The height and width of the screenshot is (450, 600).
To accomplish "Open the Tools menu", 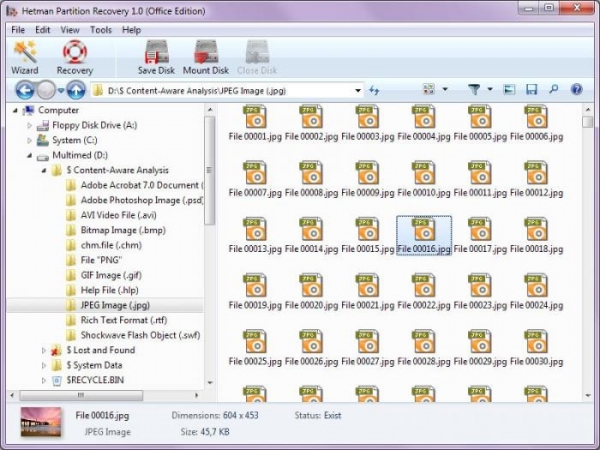I will 100,30.
